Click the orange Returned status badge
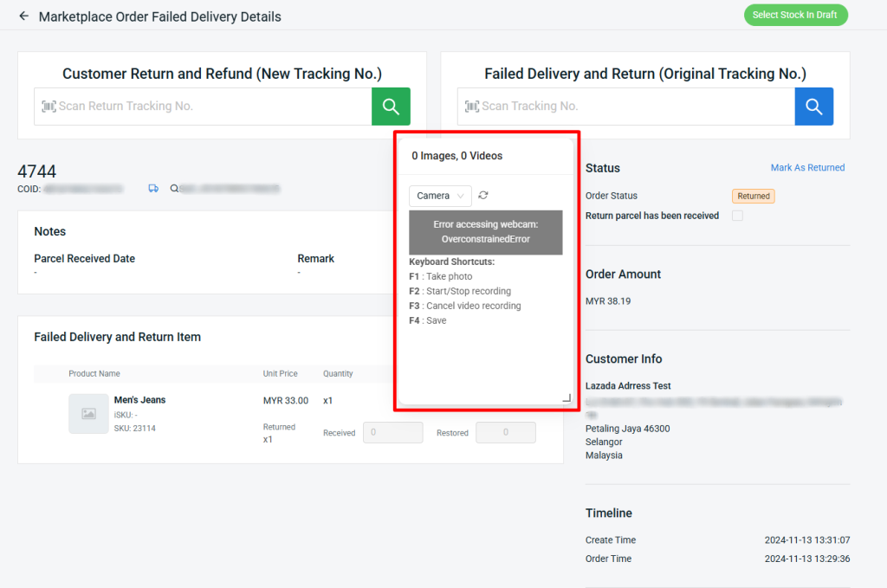This screenshot has width=887, height=588. (x=753, y=197)
